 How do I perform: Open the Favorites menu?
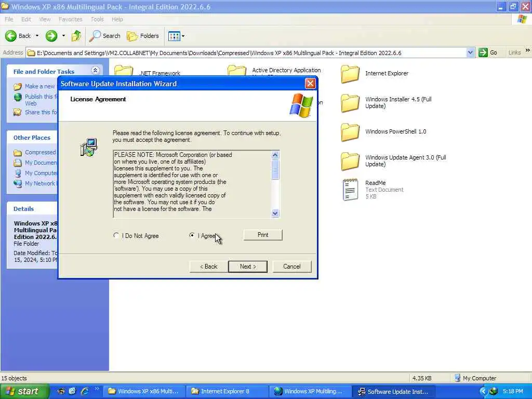click(x=71, y=19)
